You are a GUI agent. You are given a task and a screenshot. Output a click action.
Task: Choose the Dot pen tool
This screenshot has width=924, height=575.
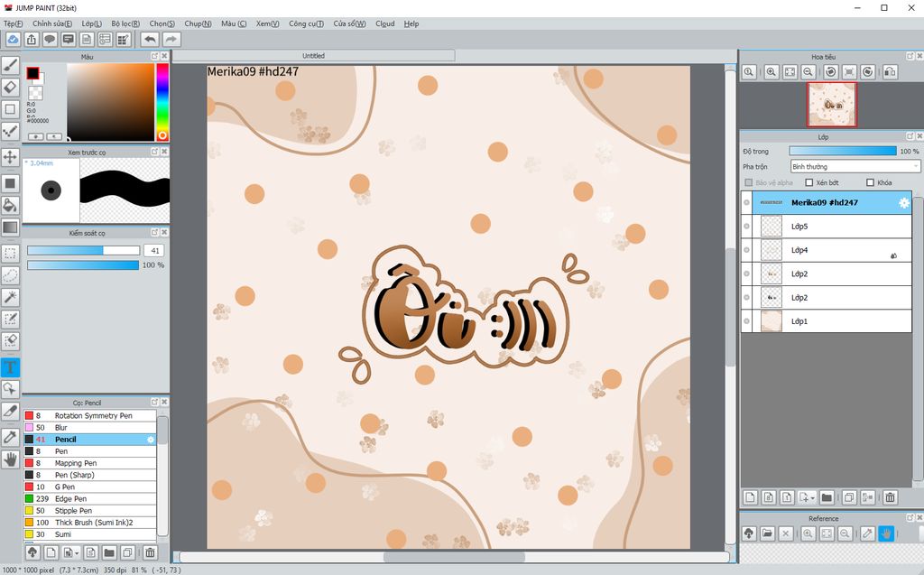point(10,131)
